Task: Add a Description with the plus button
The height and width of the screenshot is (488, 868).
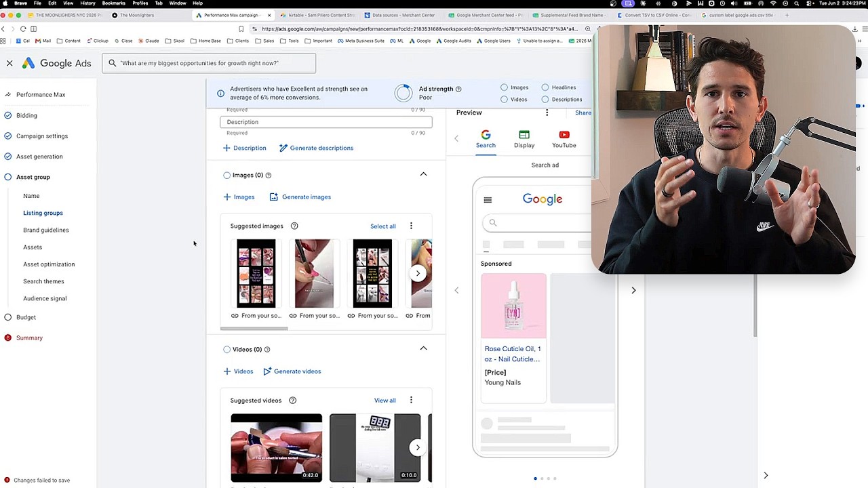Action: [x=244, y=148]
